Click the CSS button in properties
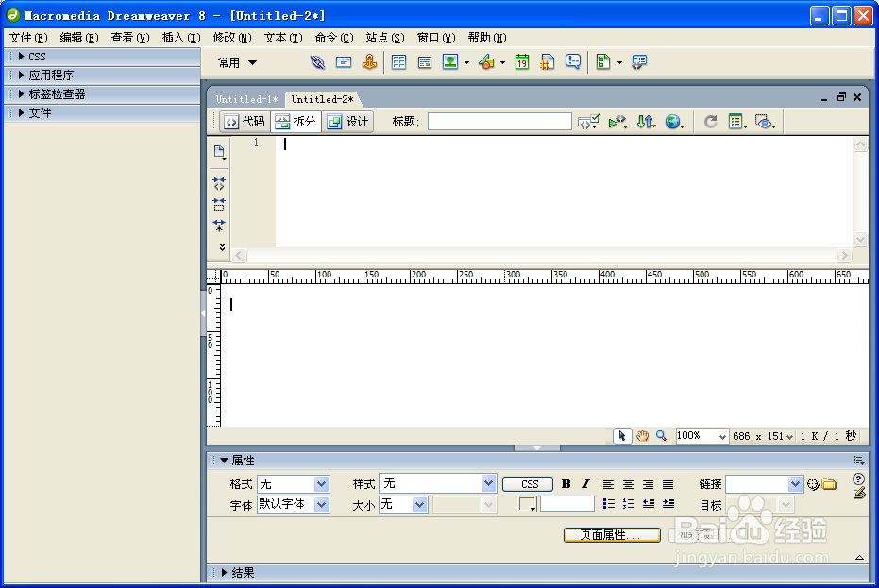The height and width of the screenshot is (588, 879). 528,484
